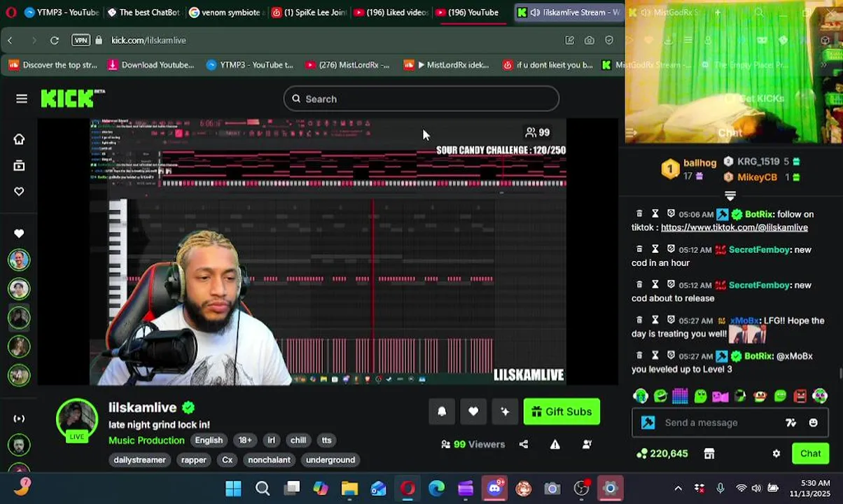Switch to YTMP3 - YouTube browser tab

[x=62, y=12]
